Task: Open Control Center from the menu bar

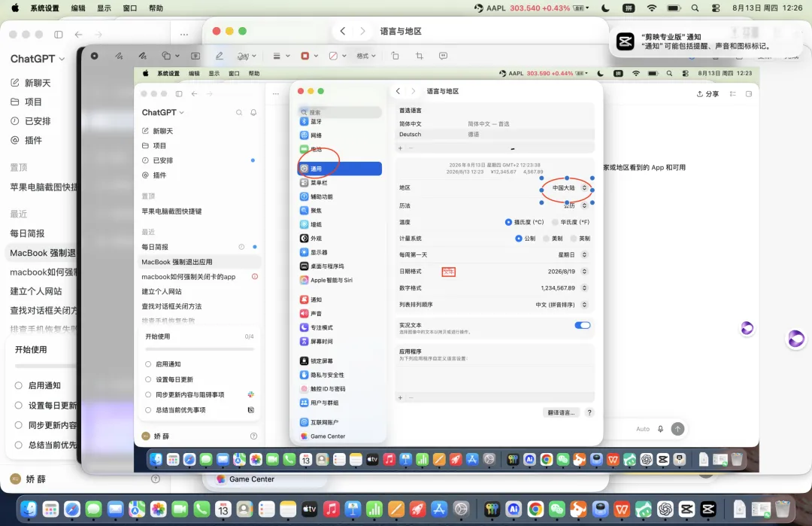Action: pos(716,8)
